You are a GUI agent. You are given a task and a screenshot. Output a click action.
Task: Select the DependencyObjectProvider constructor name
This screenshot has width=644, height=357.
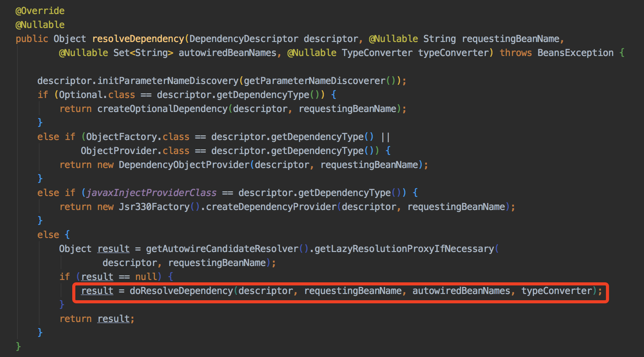(x=184, y=165)
